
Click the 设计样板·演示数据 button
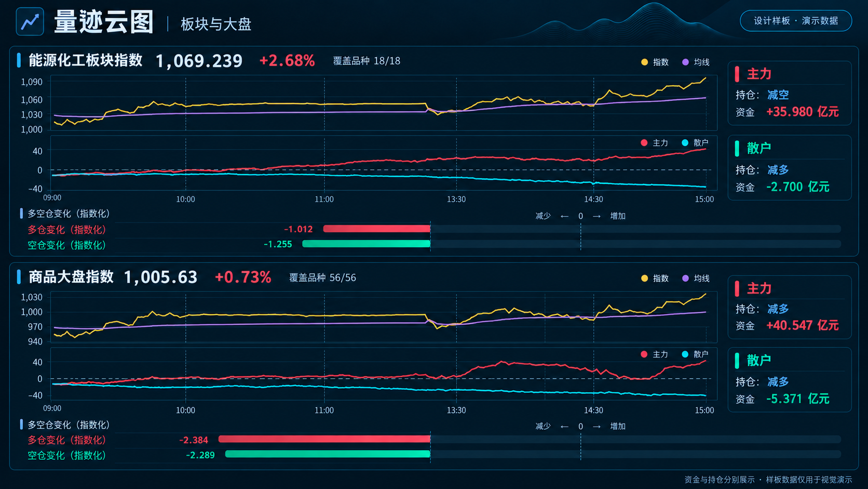click(x=795, y=21)
